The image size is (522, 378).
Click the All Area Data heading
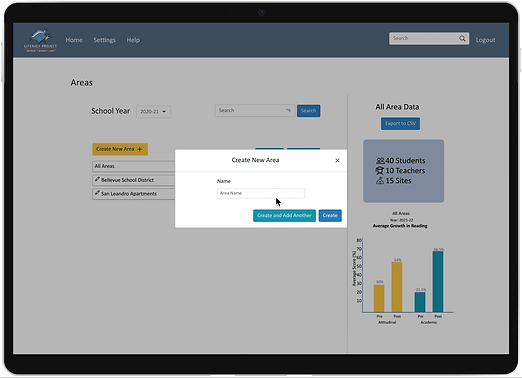397,107
